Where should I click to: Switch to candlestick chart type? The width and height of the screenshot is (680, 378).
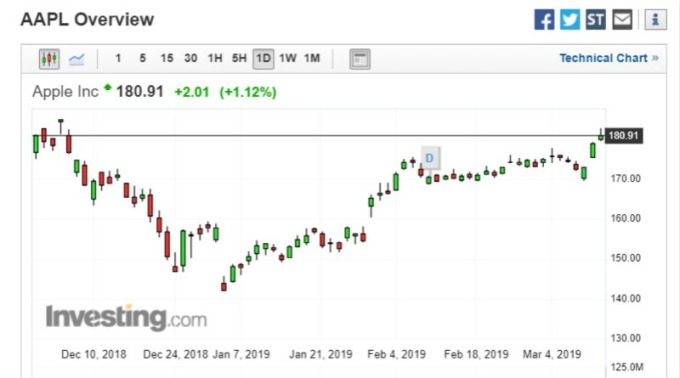(49, 59)
